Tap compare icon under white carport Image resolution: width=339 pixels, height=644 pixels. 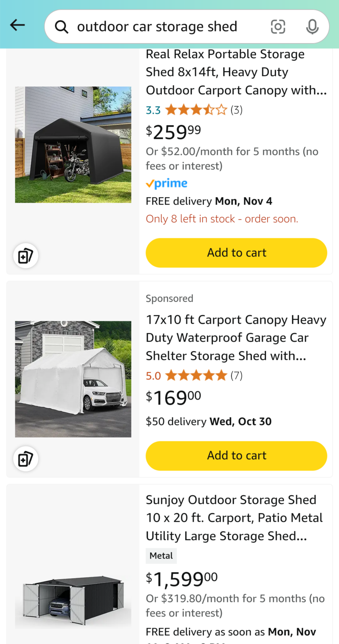pyautogui.click(x=26, y=459)
